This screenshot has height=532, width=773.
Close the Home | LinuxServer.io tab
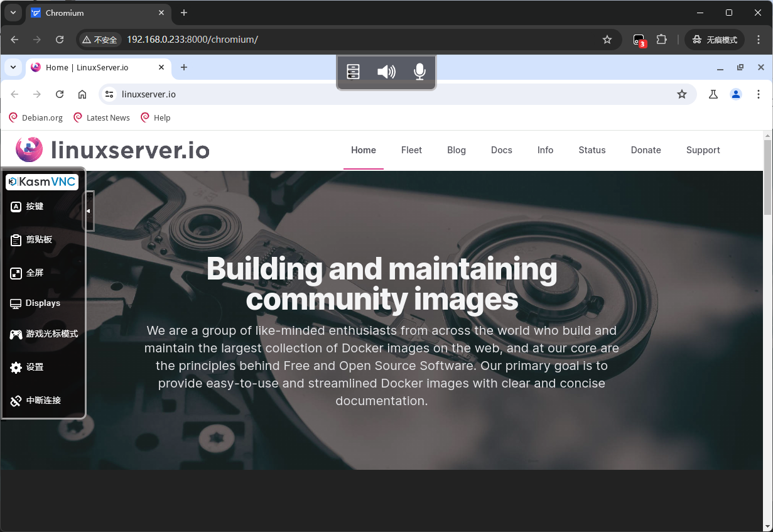(x=161, y=67)
